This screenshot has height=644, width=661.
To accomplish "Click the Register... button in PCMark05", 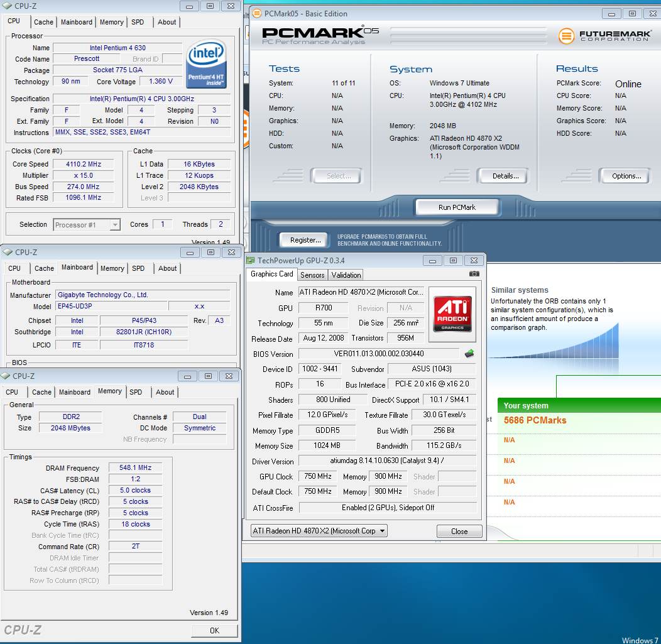I will tap(305, 240).
